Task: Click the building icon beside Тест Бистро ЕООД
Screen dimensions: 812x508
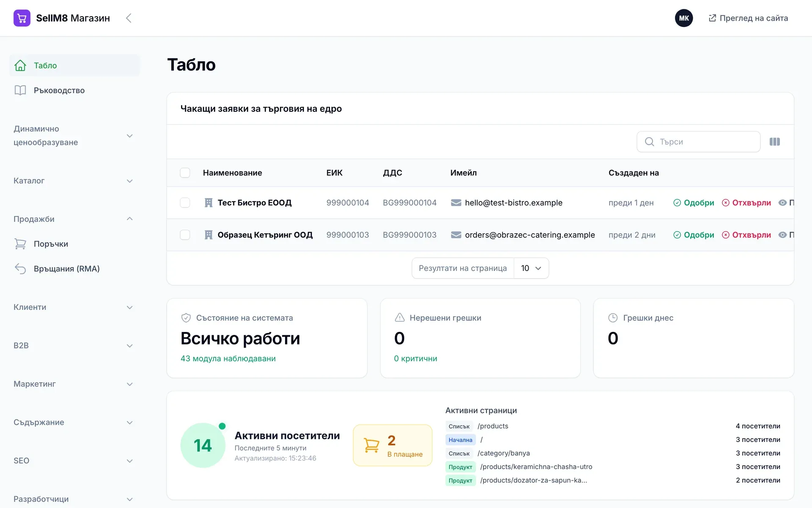Action: tap(208, 203)
